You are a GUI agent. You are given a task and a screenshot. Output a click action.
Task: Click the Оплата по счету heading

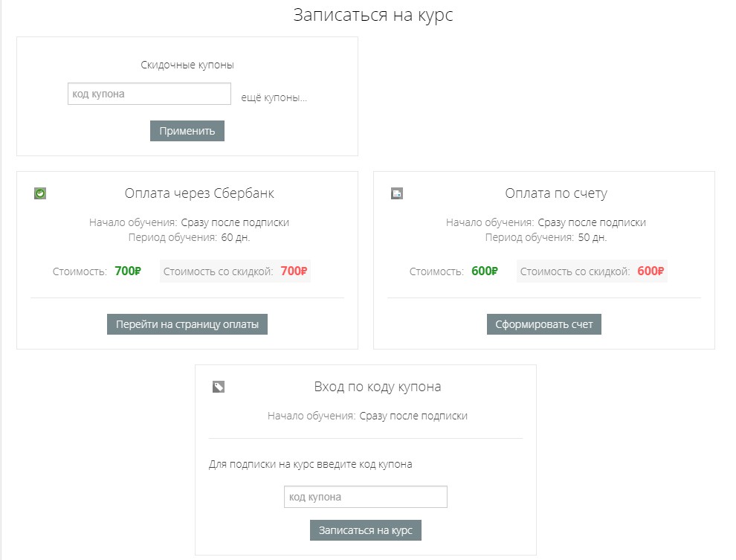556,193
